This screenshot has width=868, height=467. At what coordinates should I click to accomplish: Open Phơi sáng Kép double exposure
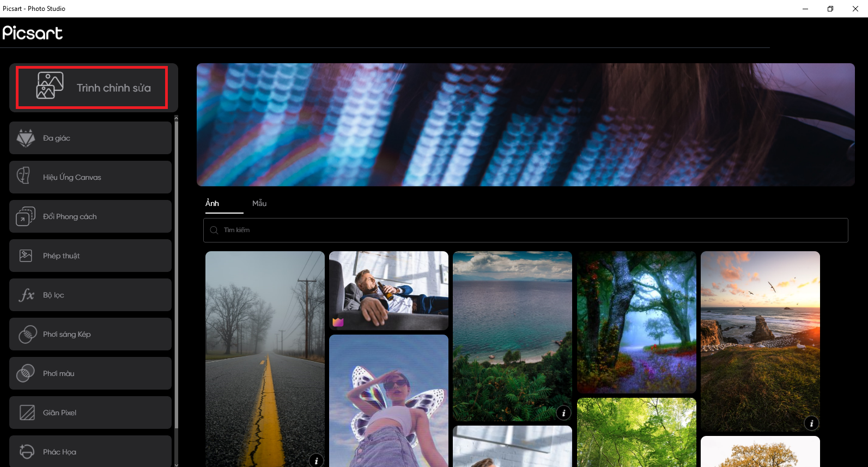[90, 334]
